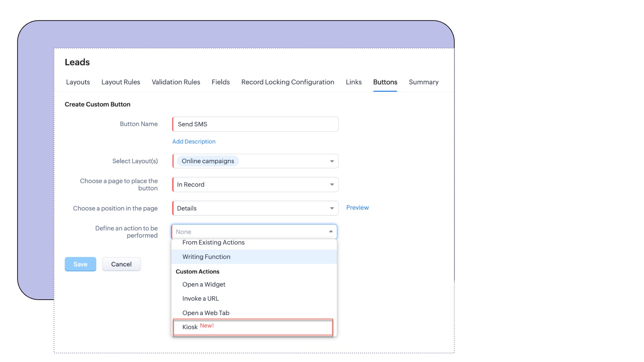The width and height of the screenshot is (644, 362).
Task: Open the Layouts tab
Action: pyautogui.click(x=78, y=82)
